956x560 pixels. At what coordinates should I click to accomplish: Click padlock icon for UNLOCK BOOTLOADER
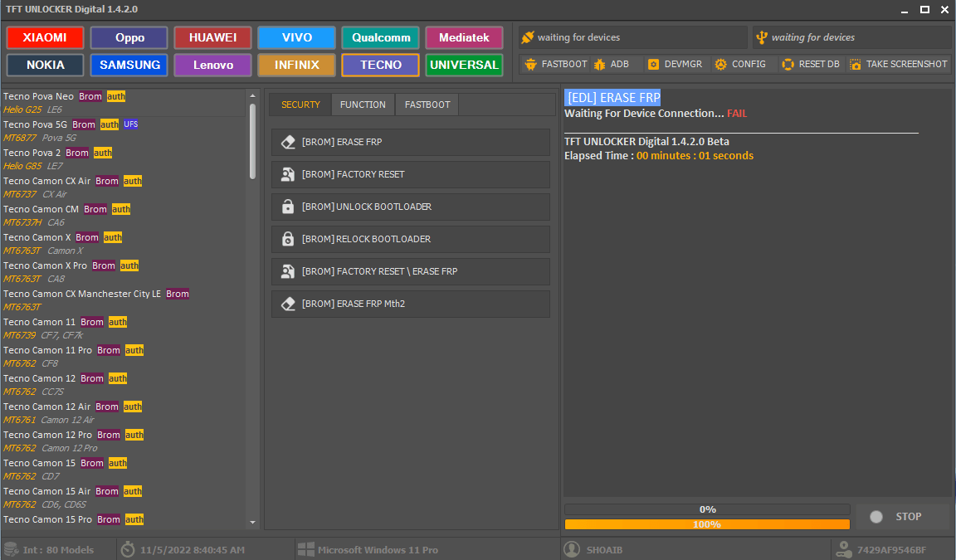(288, 207)
